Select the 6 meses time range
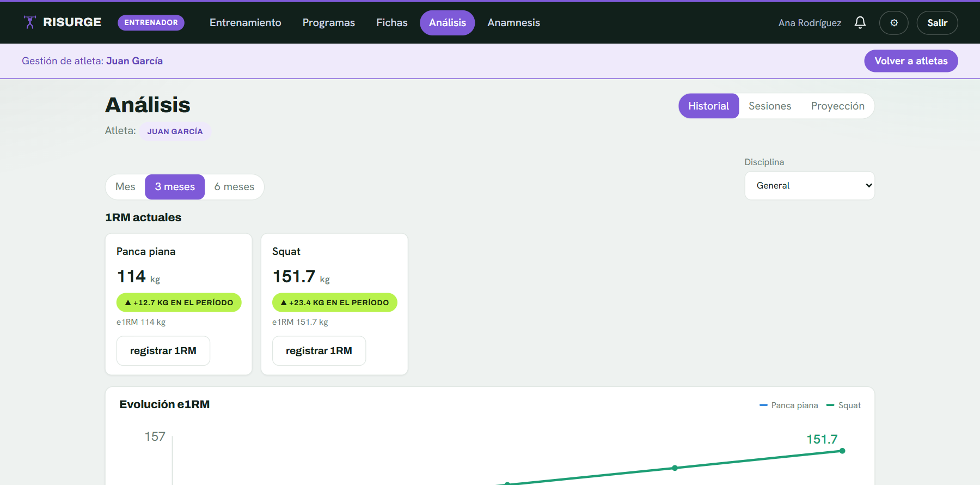 (x=234, y=187)
